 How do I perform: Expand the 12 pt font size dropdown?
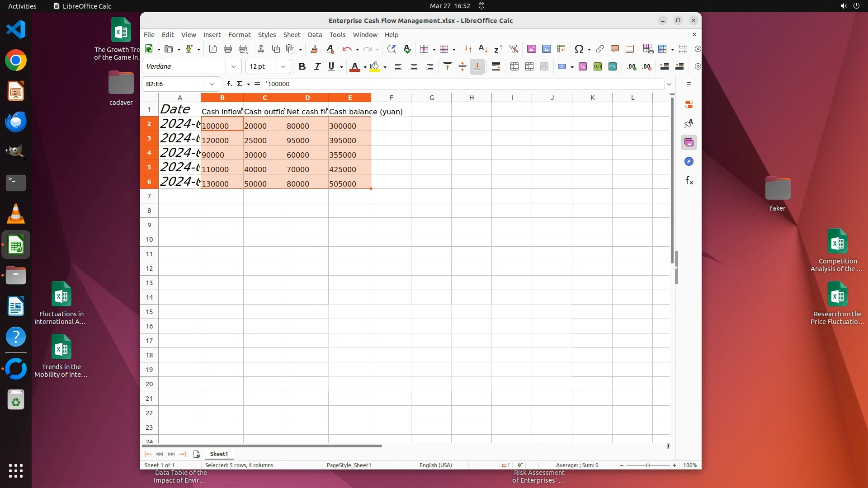[283, 67]
